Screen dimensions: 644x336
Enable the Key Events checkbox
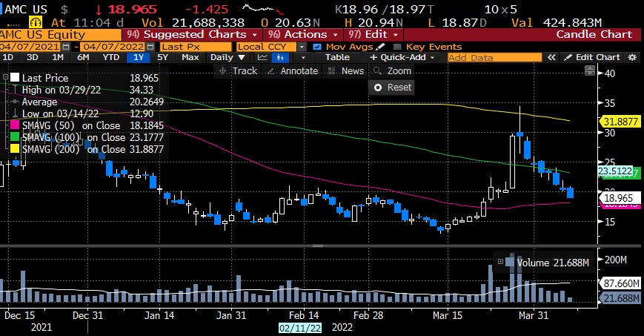396,47
